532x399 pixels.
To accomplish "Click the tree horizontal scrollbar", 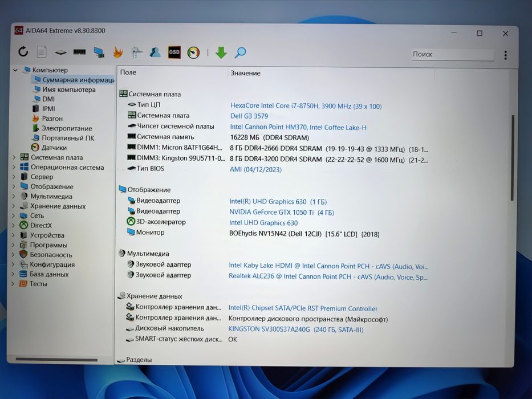I will click(x=56, y=360).
